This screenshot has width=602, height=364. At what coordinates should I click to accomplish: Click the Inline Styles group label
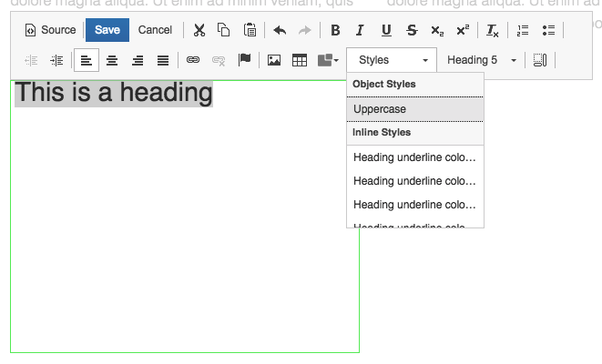pos(382,132)
